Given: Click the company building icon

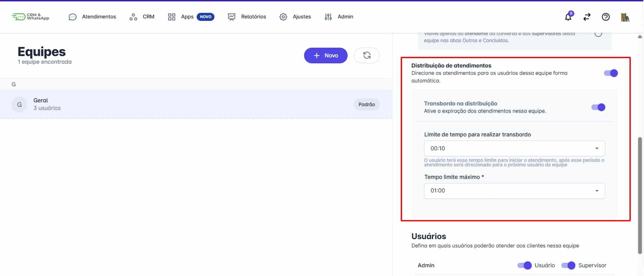Looking at the screenshot, I should tap(625, 17).
